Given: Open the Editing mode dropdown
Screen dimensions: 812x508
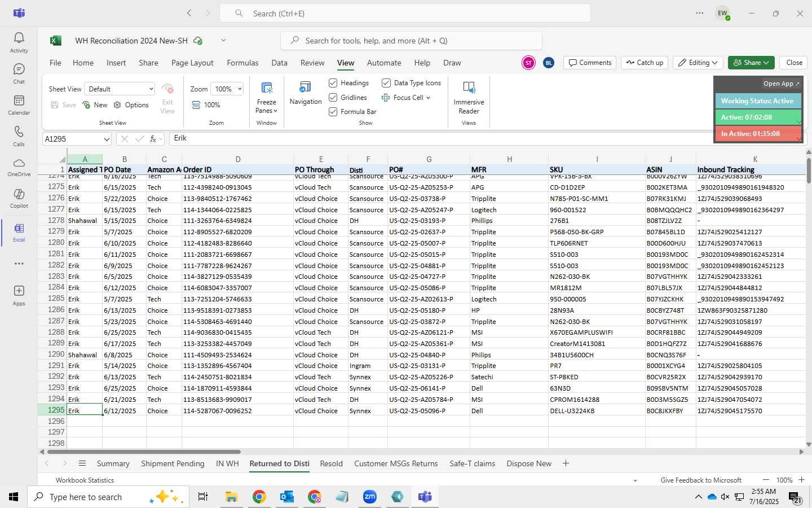Looking at the screenshot, I should point(699,63).
